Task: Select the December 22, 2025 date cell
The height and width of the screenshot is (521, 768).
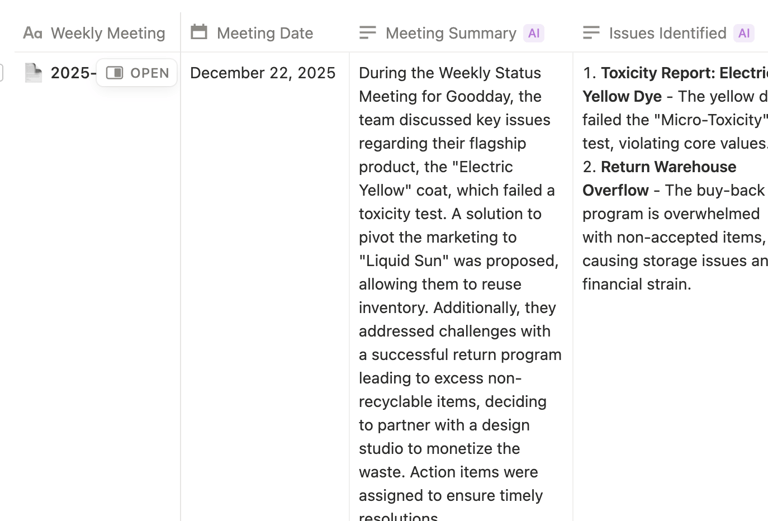Action: coord(262,73)
